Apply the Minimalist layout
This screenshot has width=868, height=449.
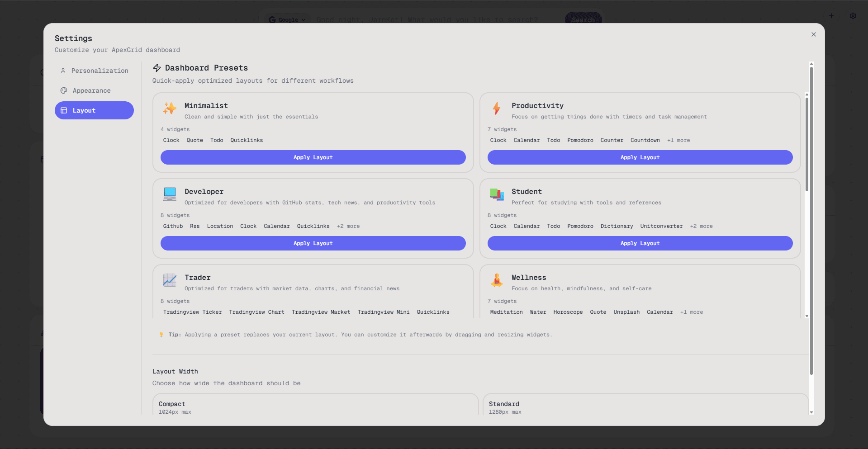(313, 157)
